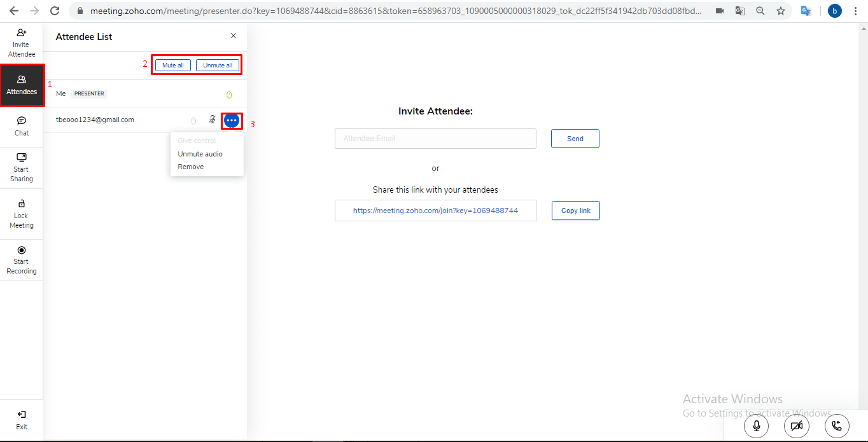Click the Send invite button
The image size is (868, 442).
point(575,139)
